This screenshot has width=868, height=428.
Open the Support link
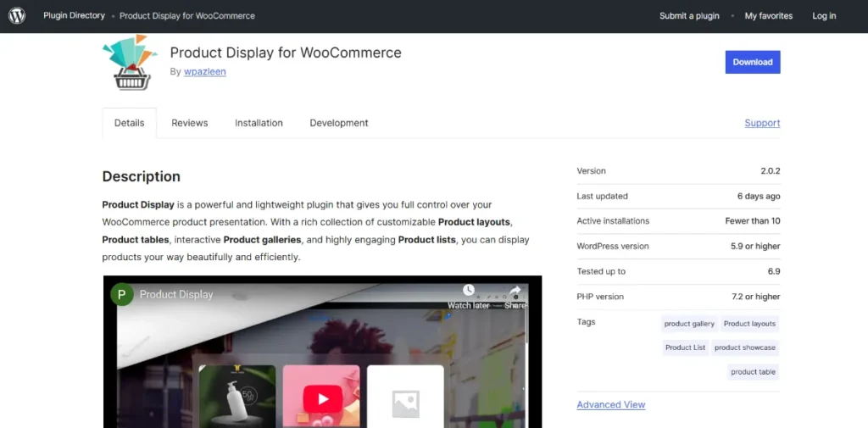pyautogui.click(x=762, y=123)
